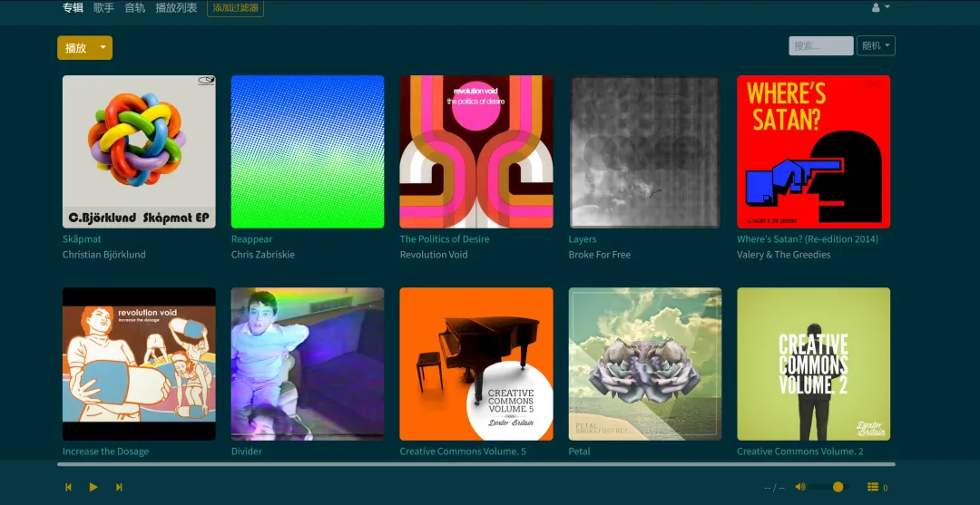Expand the 播放 button dropdown arrow
The width and height of the screenshot is (980, 505).
tap(103, 47)
